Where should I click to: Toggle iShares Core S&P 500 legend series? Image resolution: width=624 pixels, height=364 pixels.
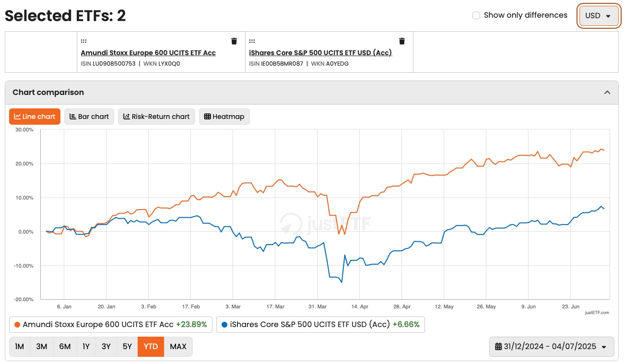[310, 325]
